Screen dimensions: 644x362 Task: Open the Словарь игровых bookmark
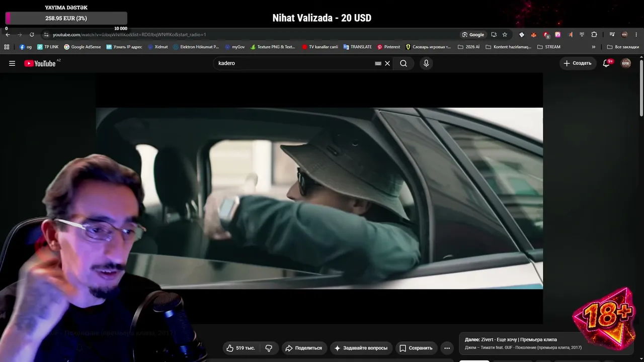pyautogui.click(x=428, y=47)
